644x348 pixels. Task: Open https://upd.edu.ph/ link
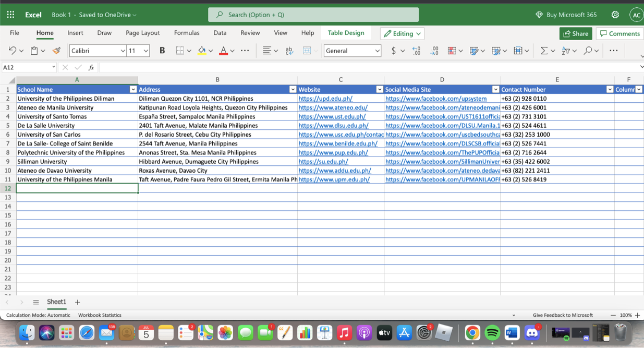point(325,99)
